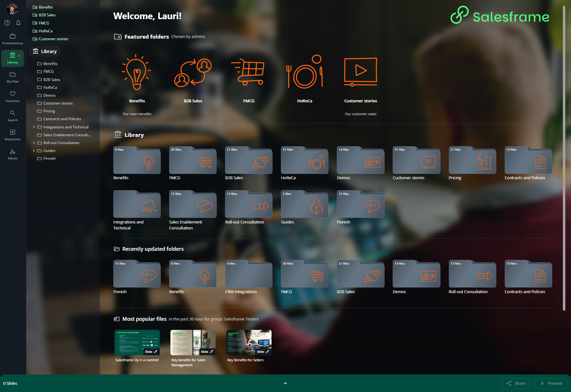Open the notifications bell icon
Image resolution: width=571 pixels, height=392 pixels.
click(x=18, y=23)
